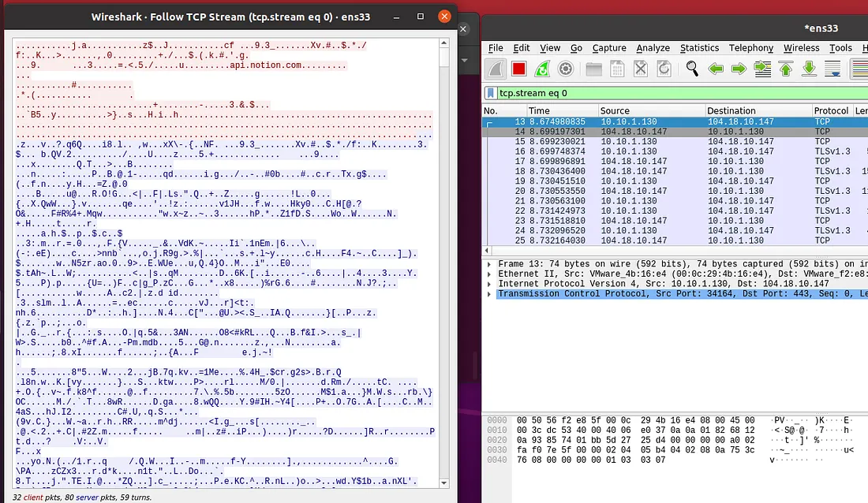This screenshot has height=503, width=868.
Task: Click the tcp.stream display filter field
Action: [671, 93]
